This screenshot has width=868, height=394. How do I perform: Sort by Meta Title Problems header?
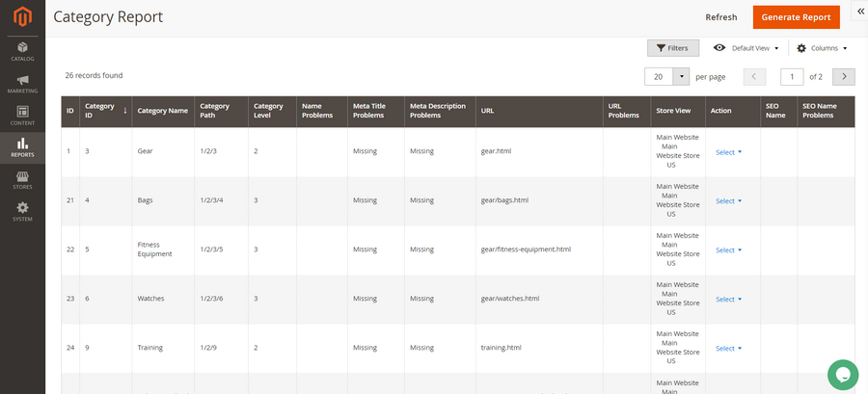(376, 111)
